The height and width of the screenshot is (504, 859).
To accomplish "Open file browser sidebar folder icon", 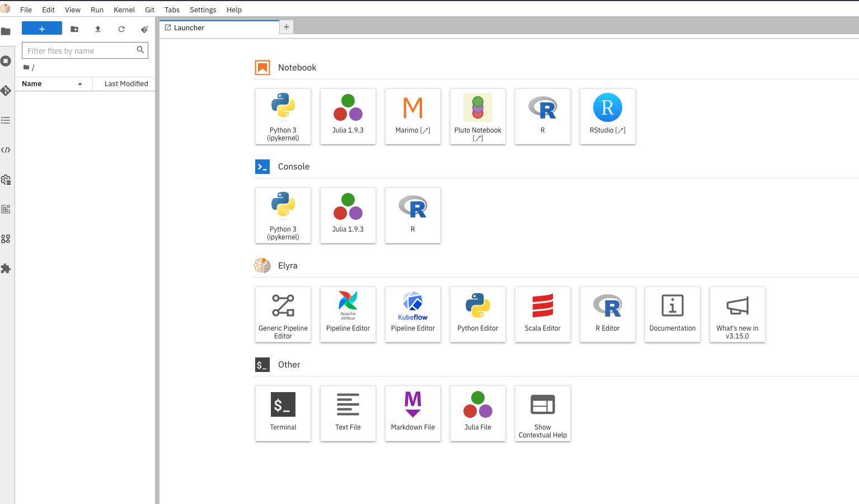I will [6, 31].
